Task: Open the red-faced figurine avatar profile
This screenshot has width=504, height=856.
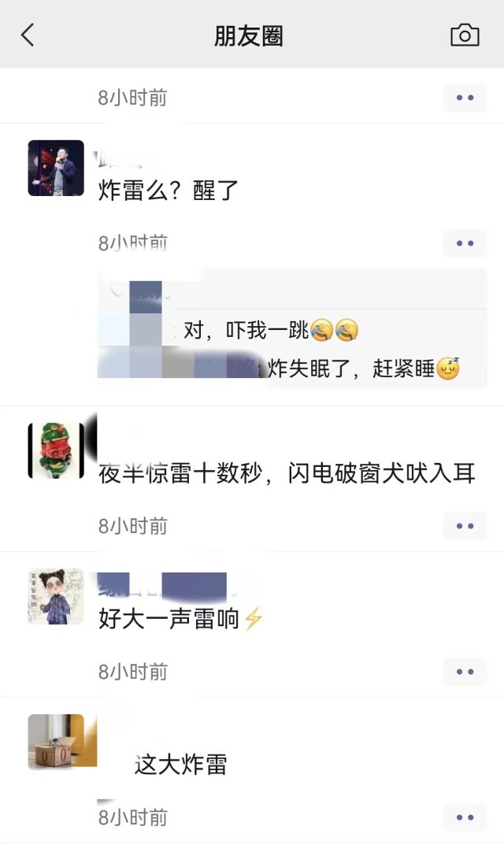Action: [56, 450]
